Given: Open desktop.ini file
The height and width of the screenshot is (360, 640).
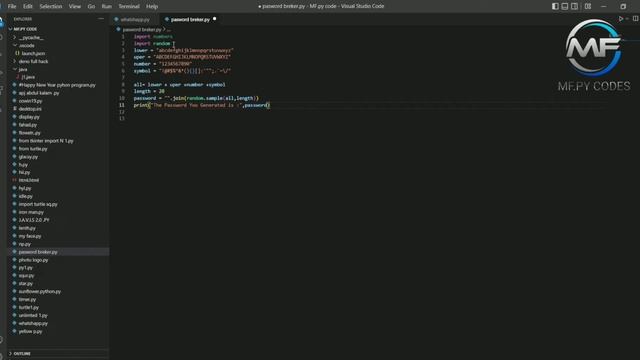Looking at the screenshot, I should pyautogui.click(x=30, y=109).
